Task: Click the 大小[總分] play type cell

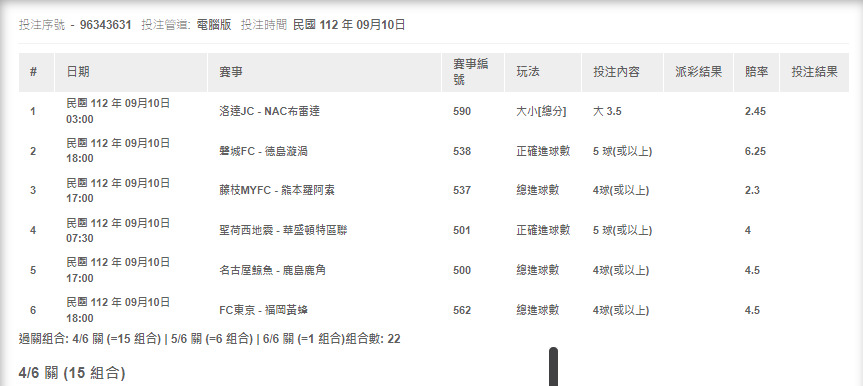Action: (x=541, y=111)
